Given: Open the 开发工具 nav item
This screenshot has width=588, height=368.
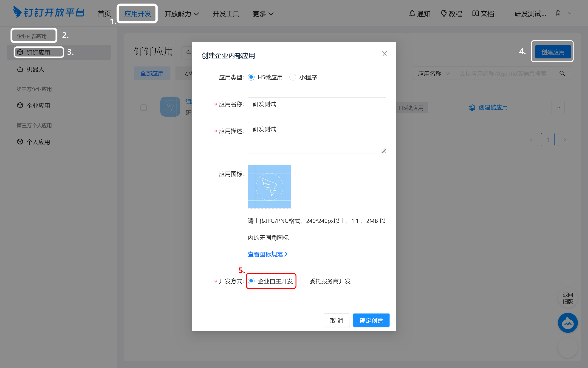Looking at the screenshot, I should click(x=226, y=14).
